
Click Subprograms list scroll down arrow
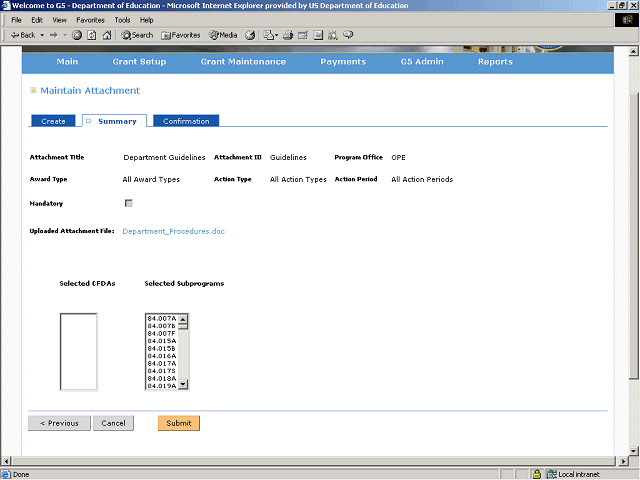click(183, 384)
